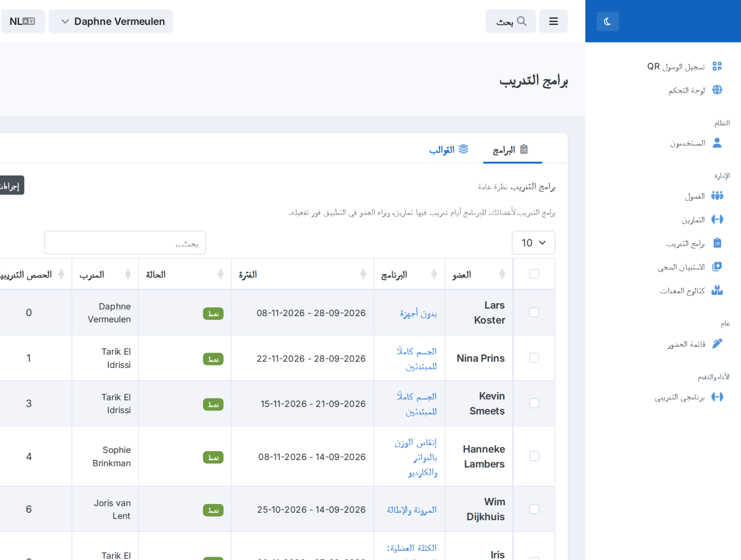This screenshot has width=741, height=560.
Task: Sort by the الحالة column arrows
Action: 220,274
